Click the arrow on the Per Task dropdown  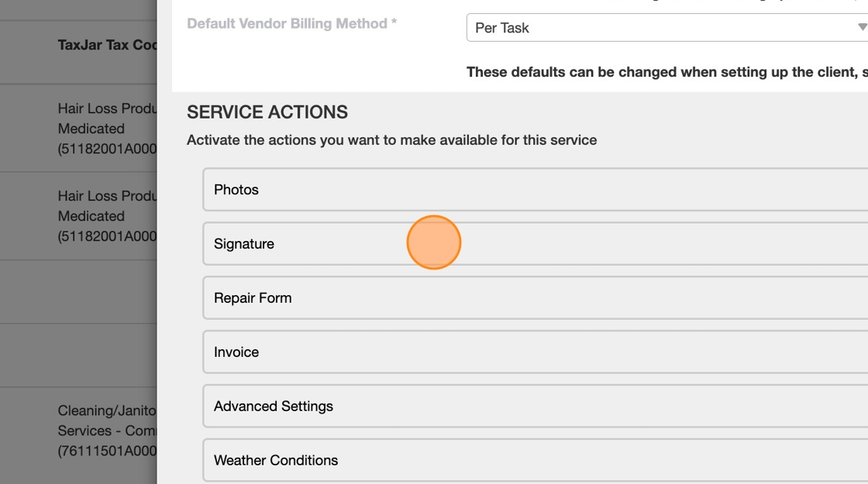click(x=861, y=28)
